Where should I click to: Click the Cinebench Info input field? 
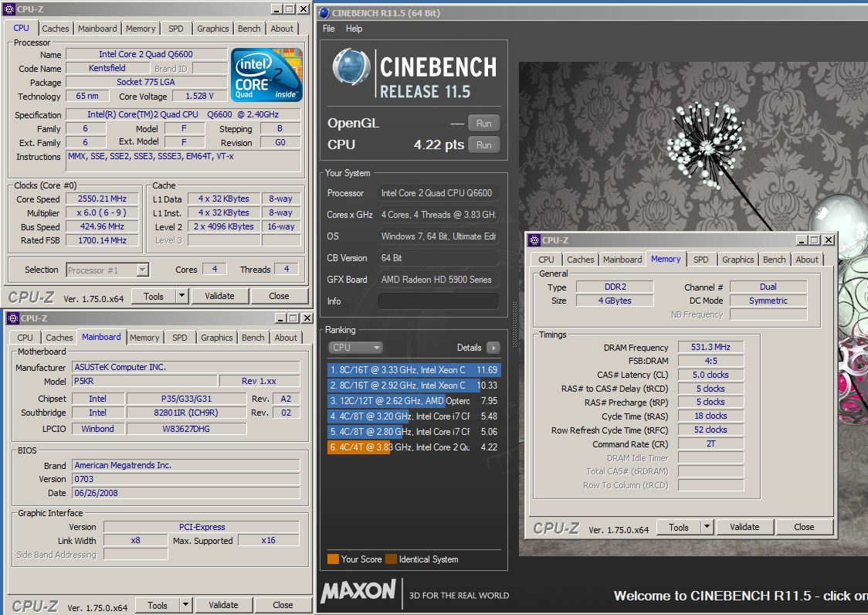tap(439, 301)
